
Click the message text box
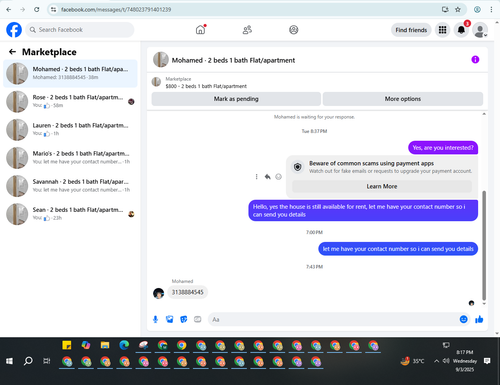[x=333, y=319]
